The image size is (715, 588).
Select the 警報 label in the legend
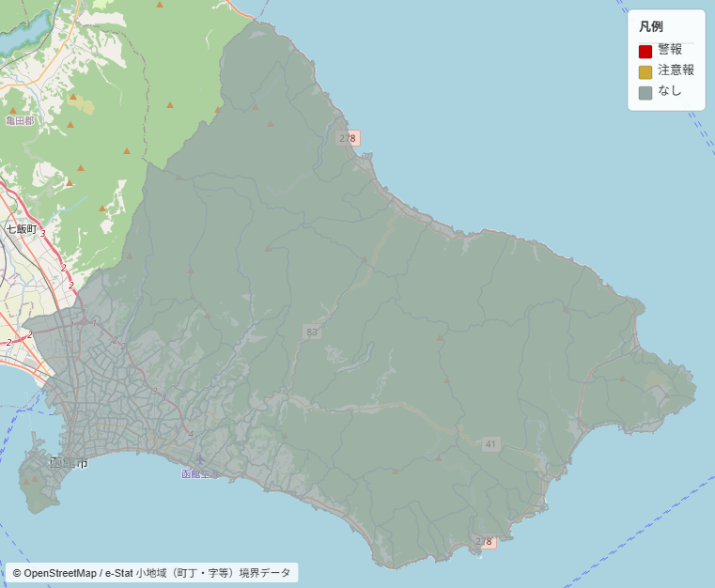click(670, 50)
